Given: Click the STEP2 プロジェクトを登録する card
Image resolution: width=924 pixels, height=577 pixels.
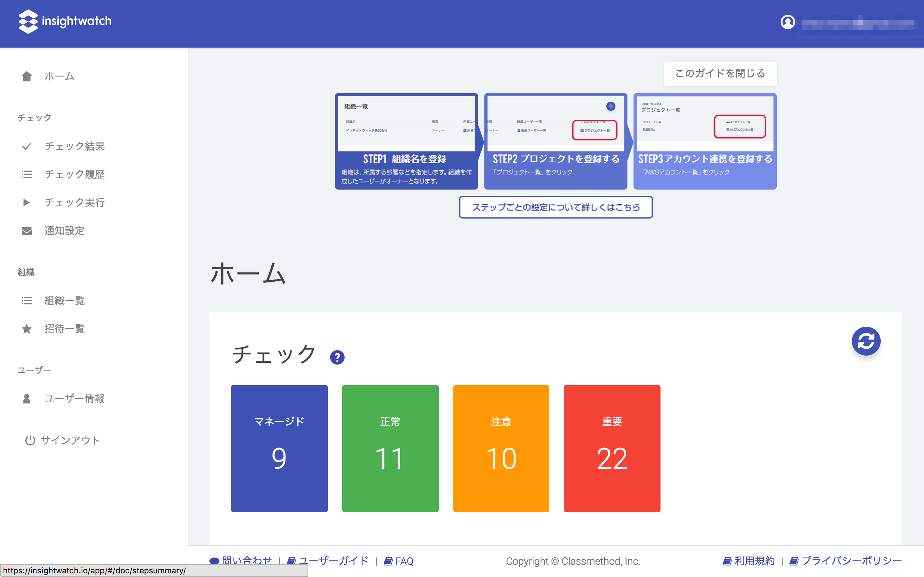Looking at the screenshot, I should [x=555, y=141].
